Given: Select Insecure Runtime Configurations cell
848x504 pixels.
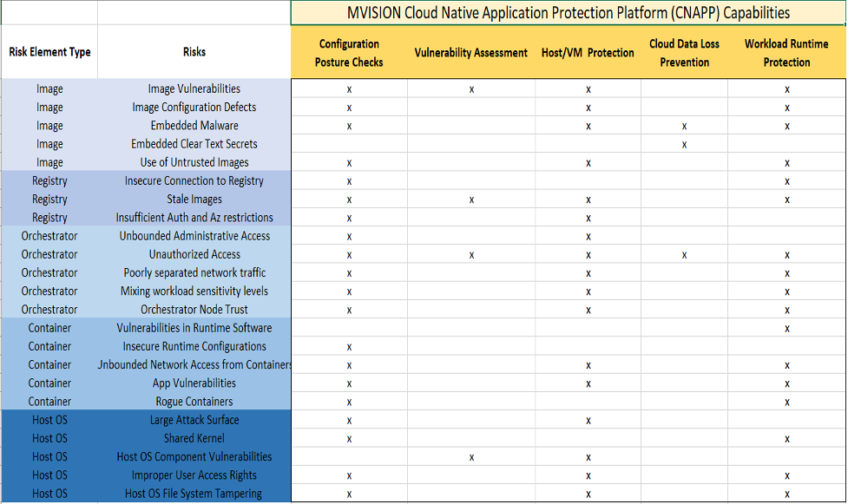Looking at the screenshot, I should (194, 346).
